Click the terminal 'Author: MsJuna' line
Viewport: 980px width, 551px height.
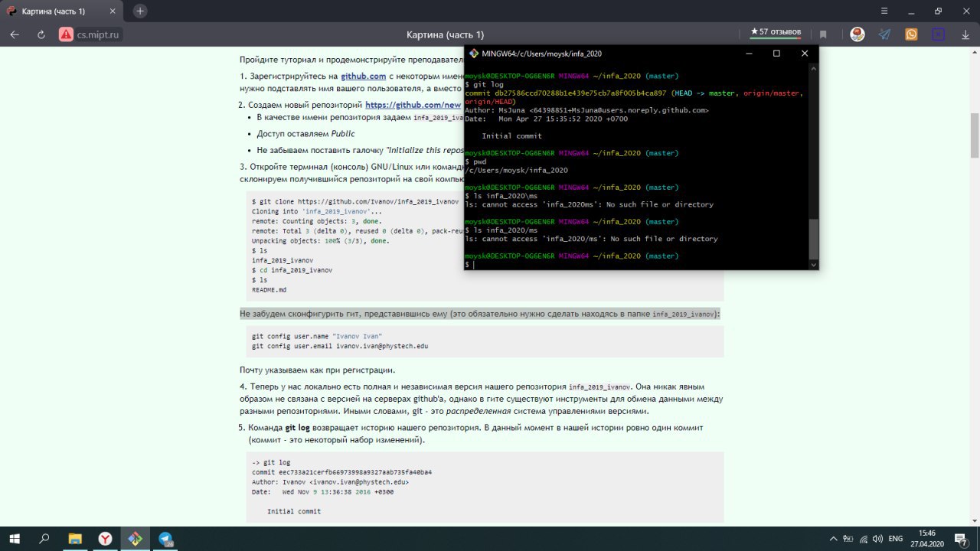click(586, 110)
